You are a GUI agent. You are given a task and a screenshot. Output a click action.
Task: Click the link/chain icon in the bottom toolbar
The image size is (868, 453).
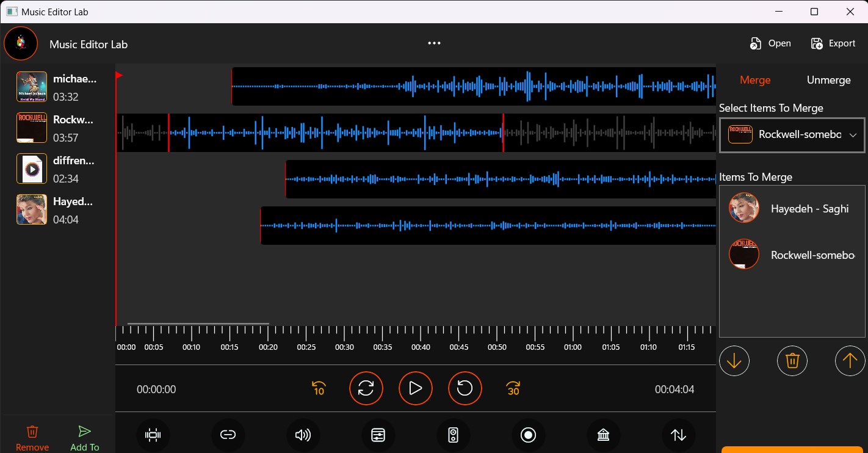[x=228, y=435]
